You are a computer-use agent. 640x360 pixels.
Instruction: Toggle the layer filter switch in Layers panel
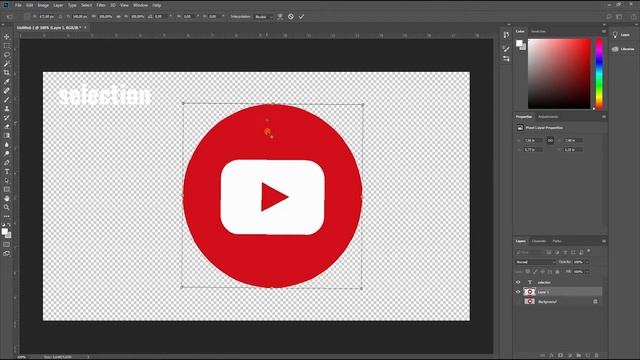pos(589,251)
